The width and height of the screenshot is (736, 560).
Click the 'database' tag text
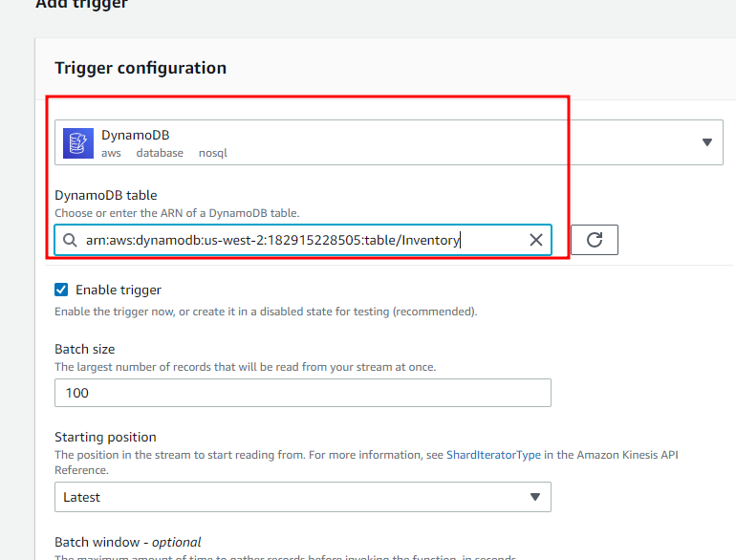[x=160, y=153]
